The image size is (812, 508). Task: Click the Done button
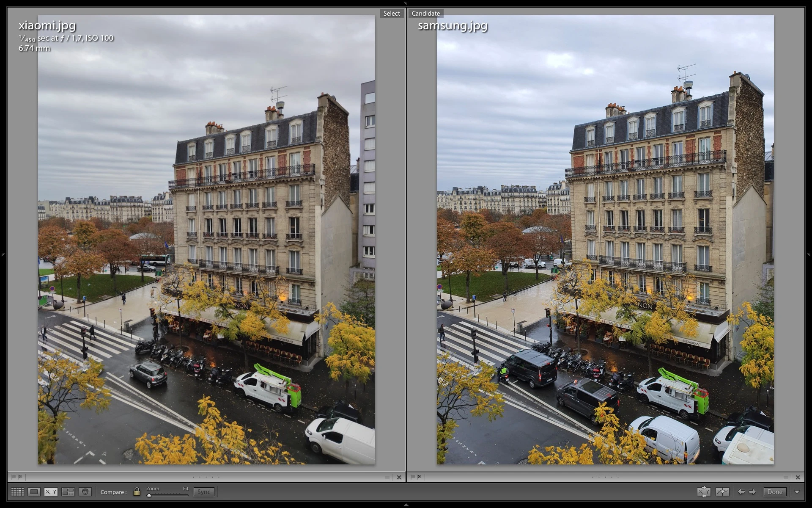pos(775,491)
